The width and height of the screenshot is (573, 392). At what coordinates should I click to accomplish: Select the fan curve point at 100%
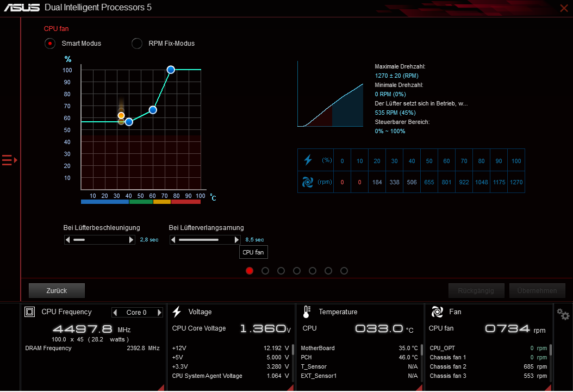coord(171,70)
